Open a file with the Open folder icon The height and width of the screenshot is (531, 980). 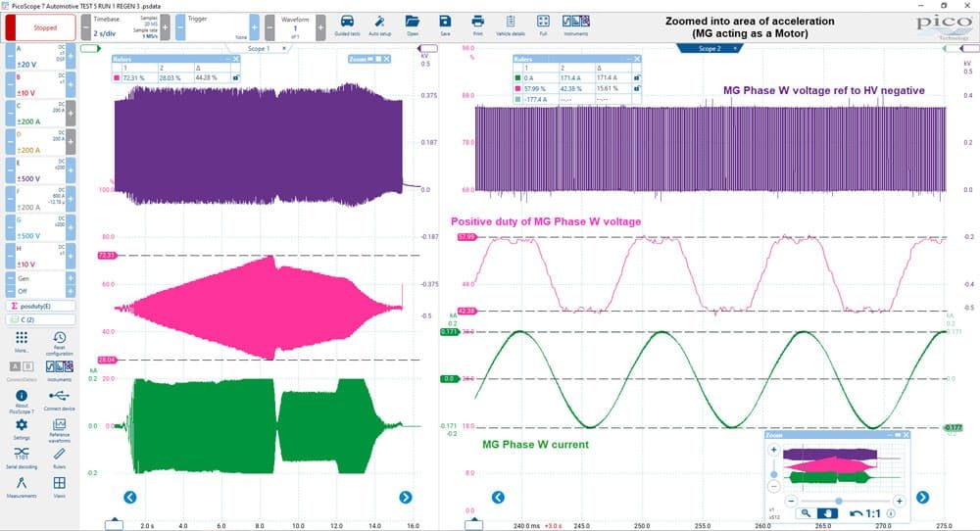click(413, 25)
